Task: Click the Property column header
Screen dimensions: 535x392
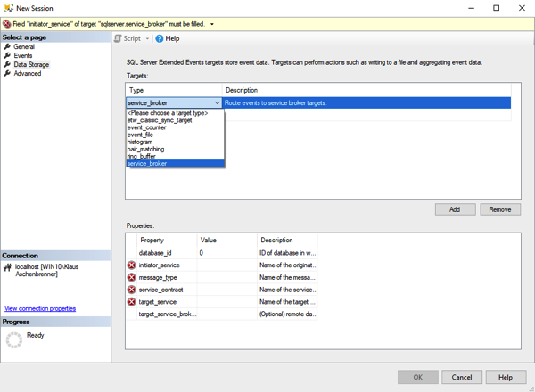Action: pyautogui.click(x=167, y=240)
